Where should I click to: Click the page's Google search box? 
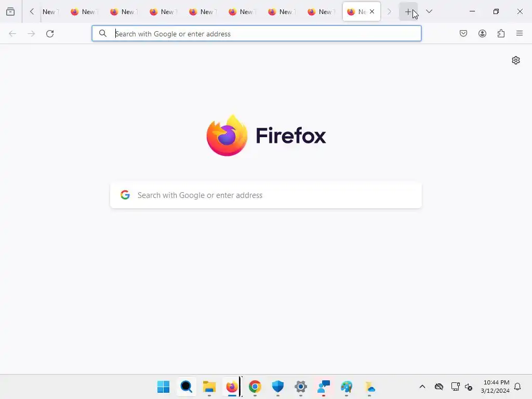pyautogui.click(x=266, y=195)
